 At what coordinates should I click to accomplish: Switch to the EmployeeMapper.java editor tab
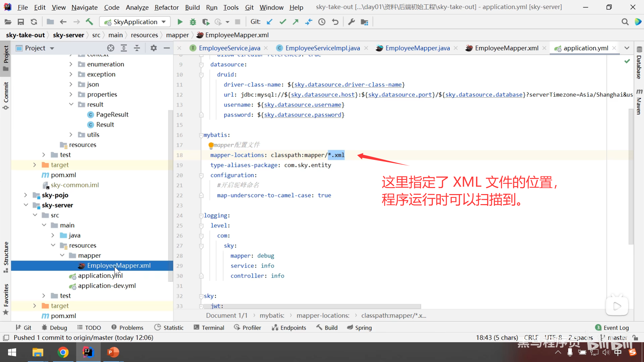(x=417, y=48)
